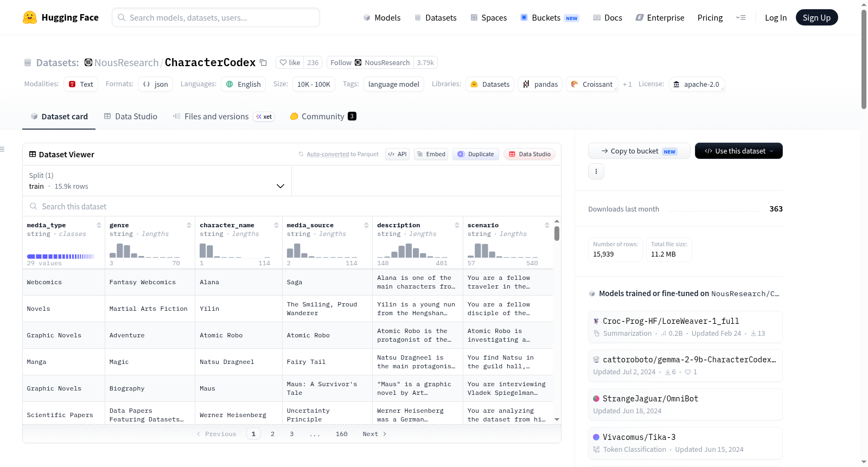Go to Datasets in the top navigation

click(435, 17)
